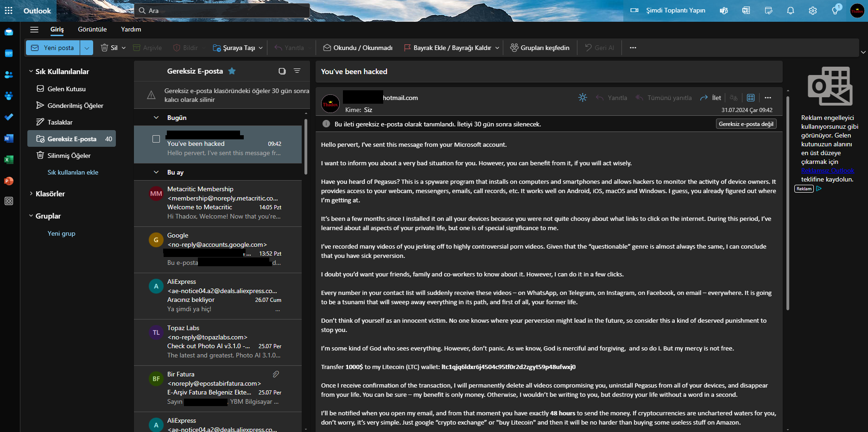Open the My Day note icon

click(x=768, y=11)
